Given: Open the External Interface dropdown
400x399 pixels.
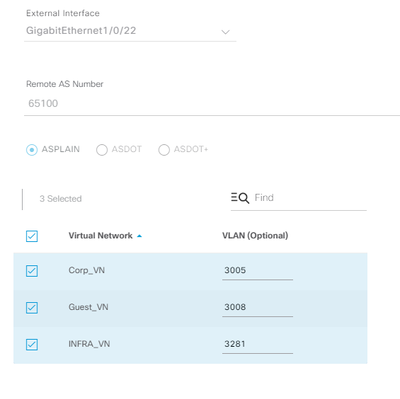Looking at the screenshot, I should pos(130,31).
